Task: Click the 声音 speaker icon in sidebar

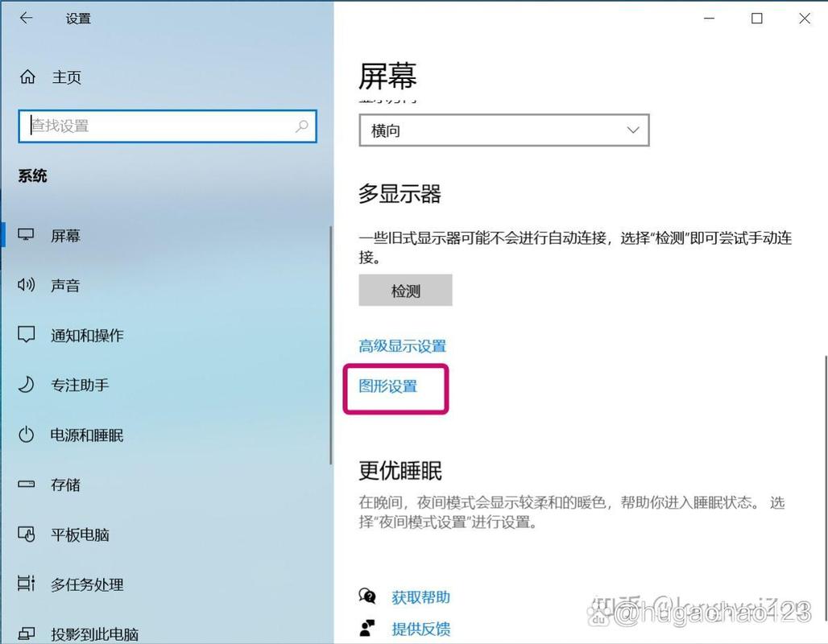Action: coord(26,285)
